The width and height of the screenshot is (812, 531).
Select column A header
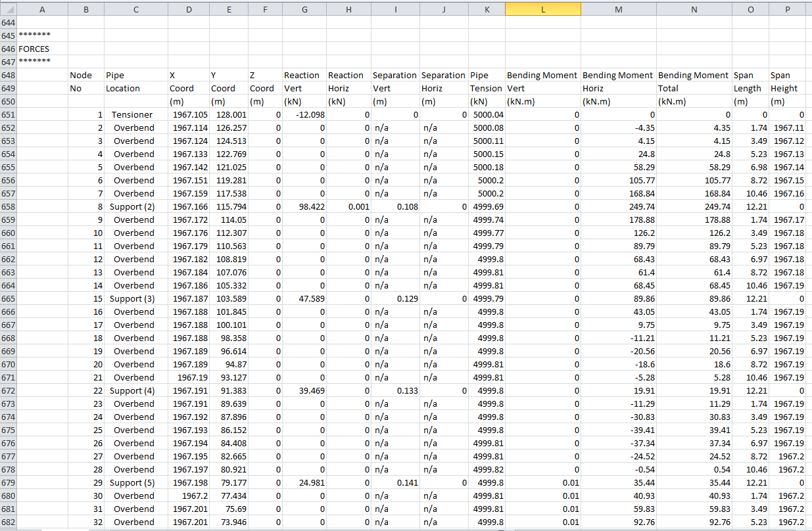[x=43, y=9]
